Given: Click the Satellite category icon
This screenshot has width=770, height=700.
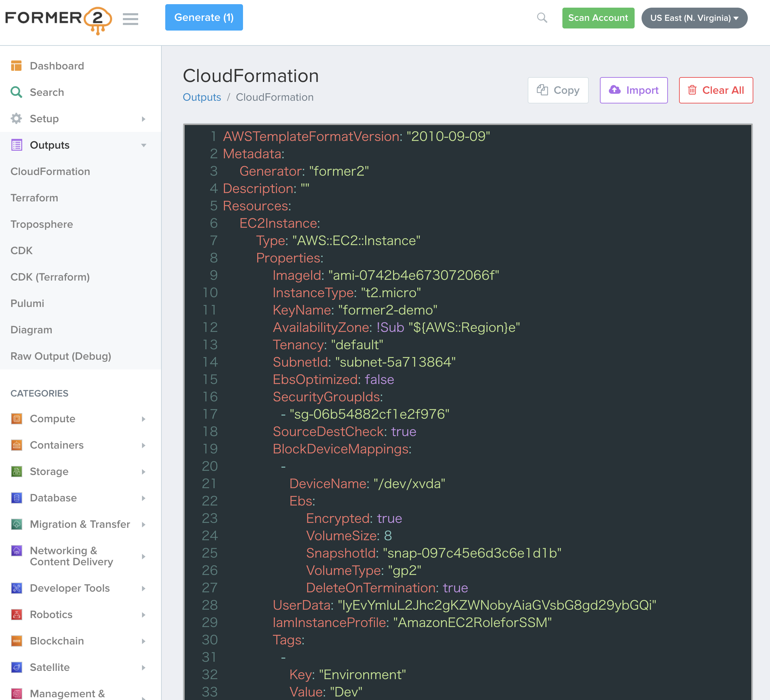Looking at the screenshot, I should 16,667.
